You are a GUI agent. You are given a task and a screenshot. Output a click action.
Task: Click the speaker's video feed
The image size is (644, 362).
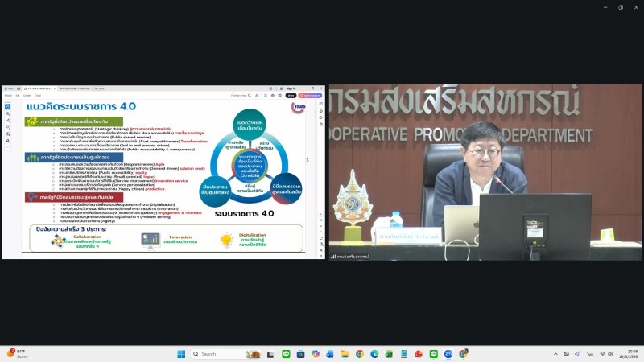[485, 172]
